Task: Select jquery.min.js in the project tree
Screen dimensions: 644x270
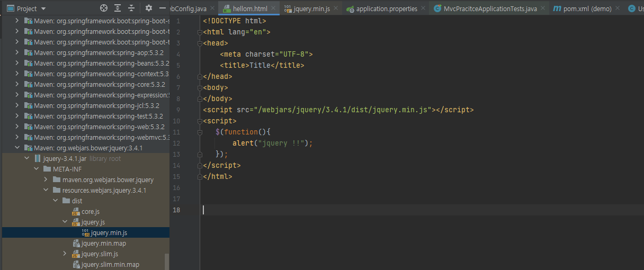Action: coord(86,233)
